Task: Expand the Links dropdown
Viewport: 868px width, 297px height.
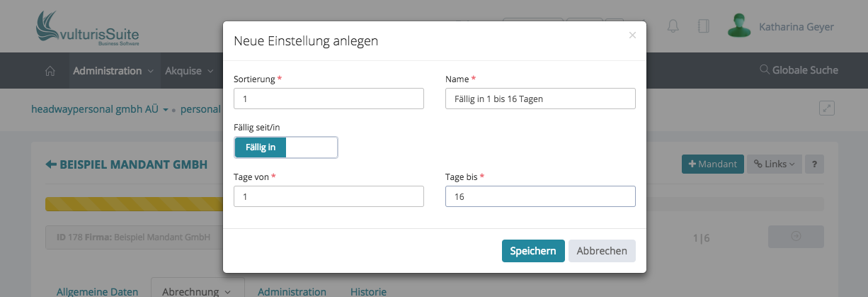Action: coord(774,164)
